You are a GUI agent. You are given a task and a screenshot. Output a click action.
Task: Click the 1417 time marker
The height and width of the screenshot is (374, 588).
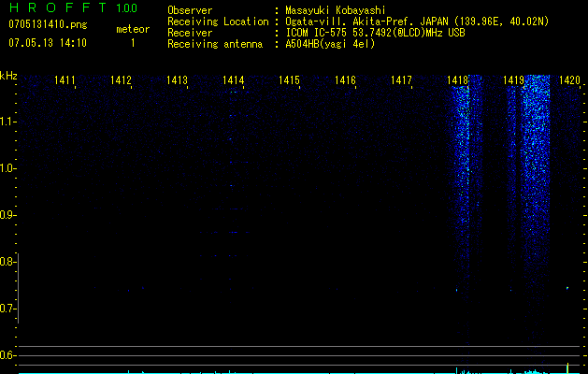[401, 80]
